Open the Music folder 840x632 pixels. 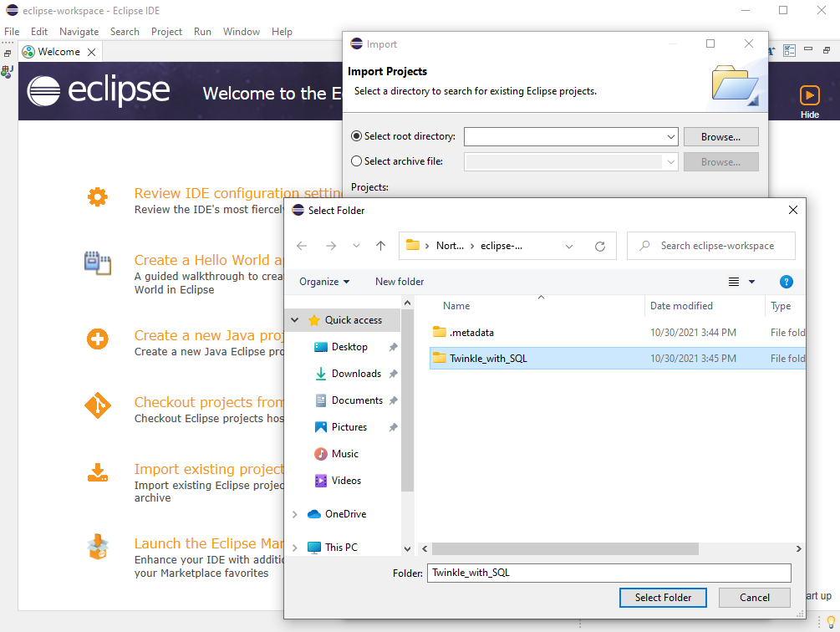click(344, 454)
